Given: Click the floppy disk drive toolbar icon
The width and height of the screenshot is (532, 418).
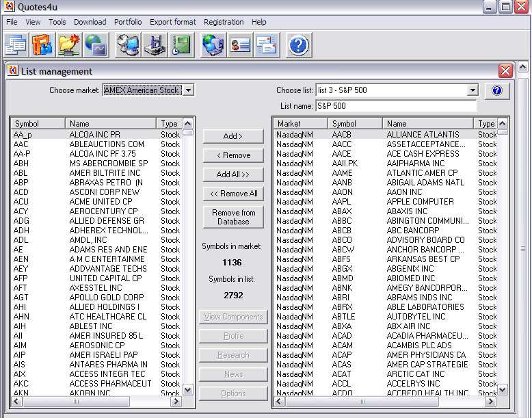Looking at the screenshot, I should (x=155, y=45).
